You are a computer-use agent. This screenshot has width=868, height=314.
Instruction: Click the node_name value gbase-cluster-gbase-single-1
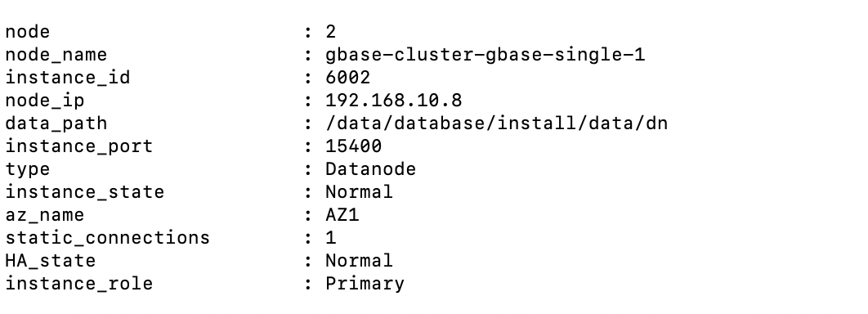[485, 56]
